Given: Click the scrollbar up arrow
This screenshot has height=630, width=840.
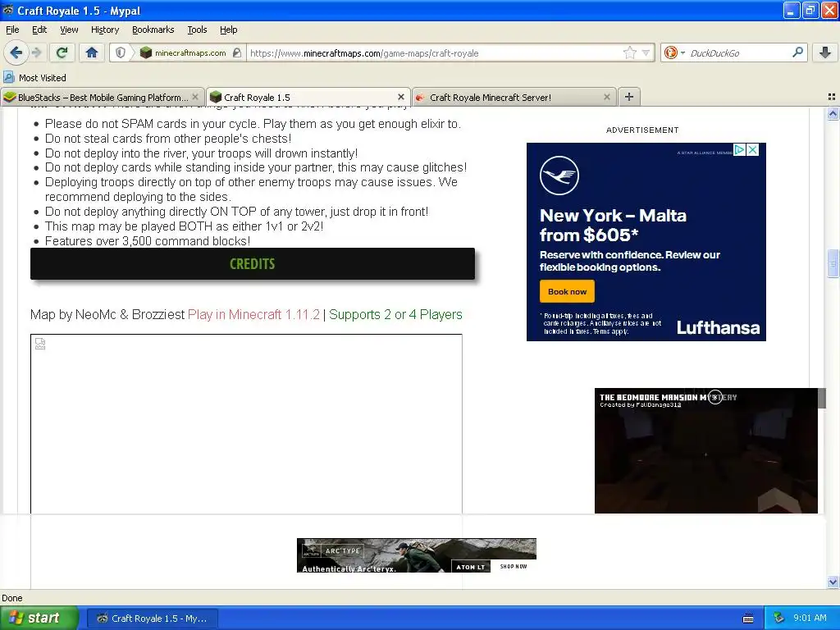Looking at the screenshot, I should tap(833, 113).
